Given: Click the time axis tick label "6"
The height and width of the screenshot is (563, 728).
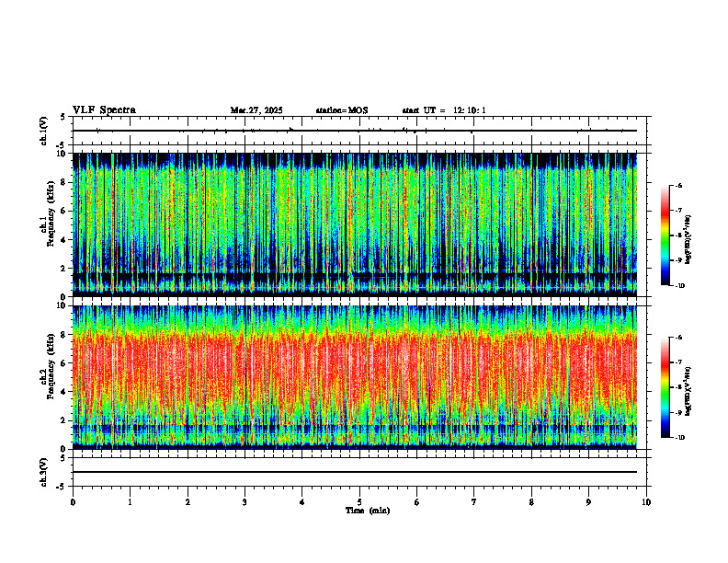Looking at the screenshot, I should pos(416,502).
